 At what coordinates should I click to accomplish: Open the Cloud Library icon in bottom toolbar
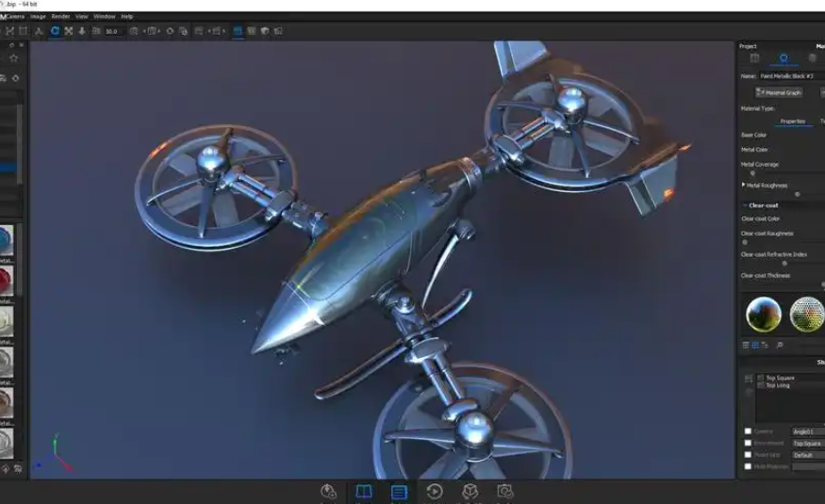(x=328, y=492)
